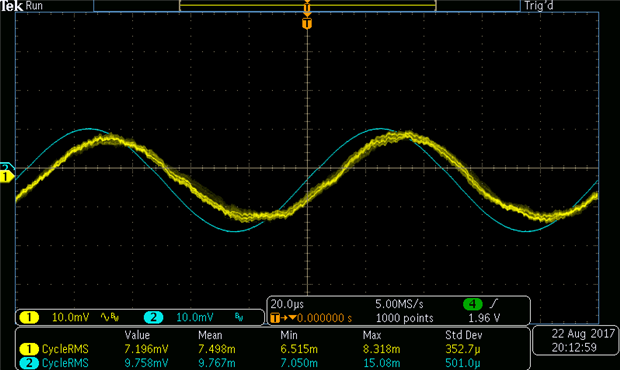The height and width of the screenshot is (370, 620).
Task: Click the Value column header
Action: click(x=137, y=335)
